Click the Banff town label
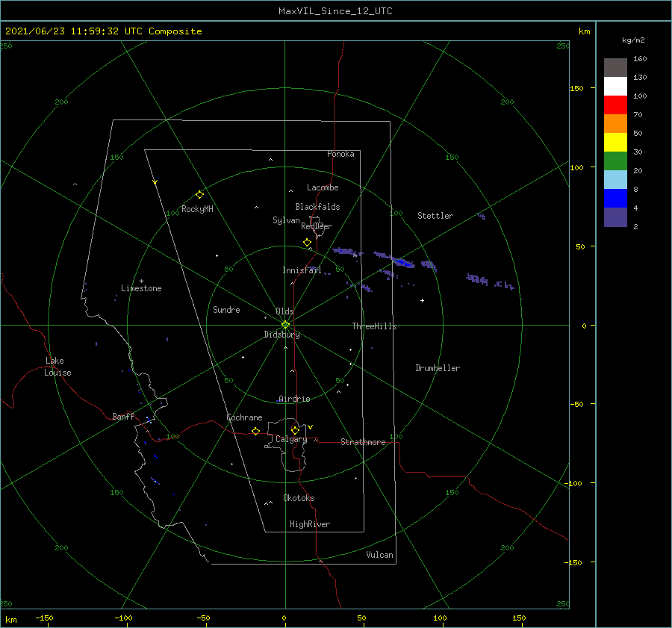 coord(123,416)
